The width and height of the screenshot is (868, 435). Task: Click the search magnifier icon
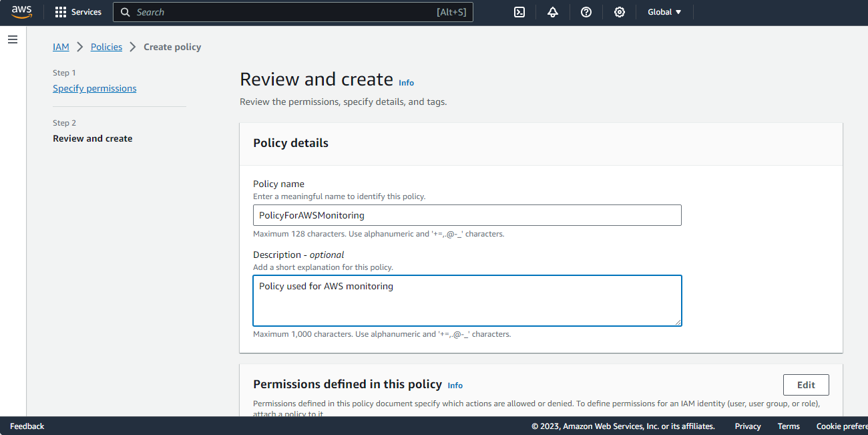coord(126,12)
